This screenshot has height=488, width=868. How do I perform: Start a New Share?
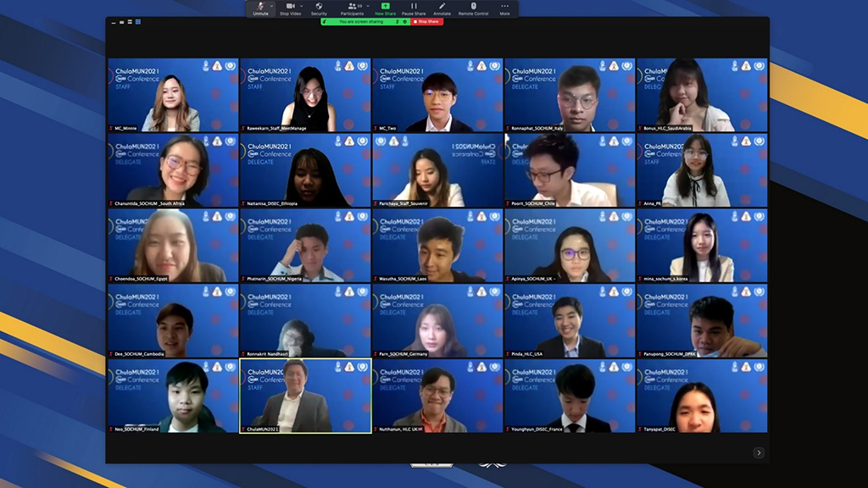[x=385, y=7]
